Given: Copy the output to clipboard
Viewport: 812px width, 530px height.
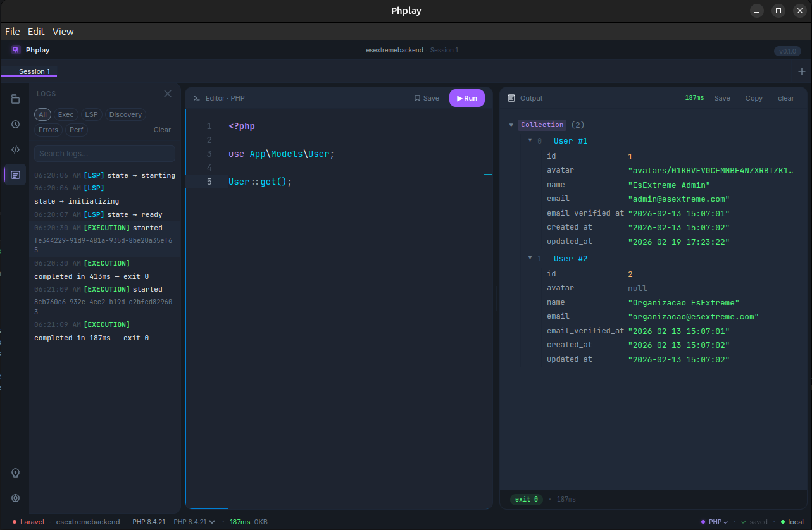Looking at the screenshot, I should tap(754, 98).
